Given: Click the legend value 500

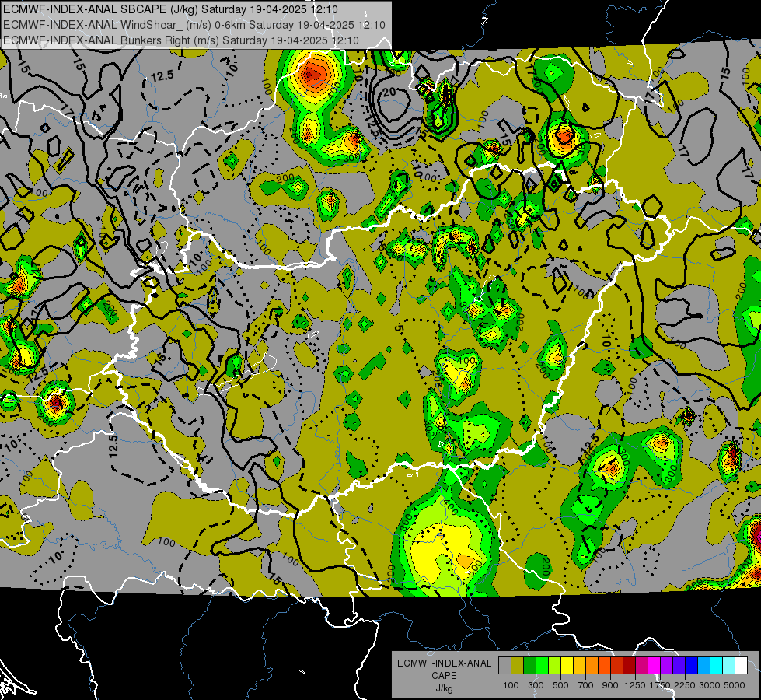Looking at the screenshot, I should [x=560, y=685].
